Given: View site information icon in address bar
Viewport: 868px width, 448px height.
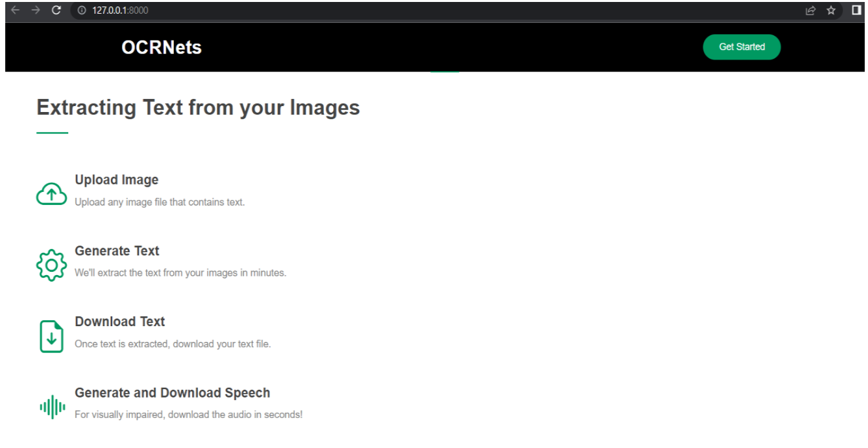Looking at the screenshot, I should (82, 10).
